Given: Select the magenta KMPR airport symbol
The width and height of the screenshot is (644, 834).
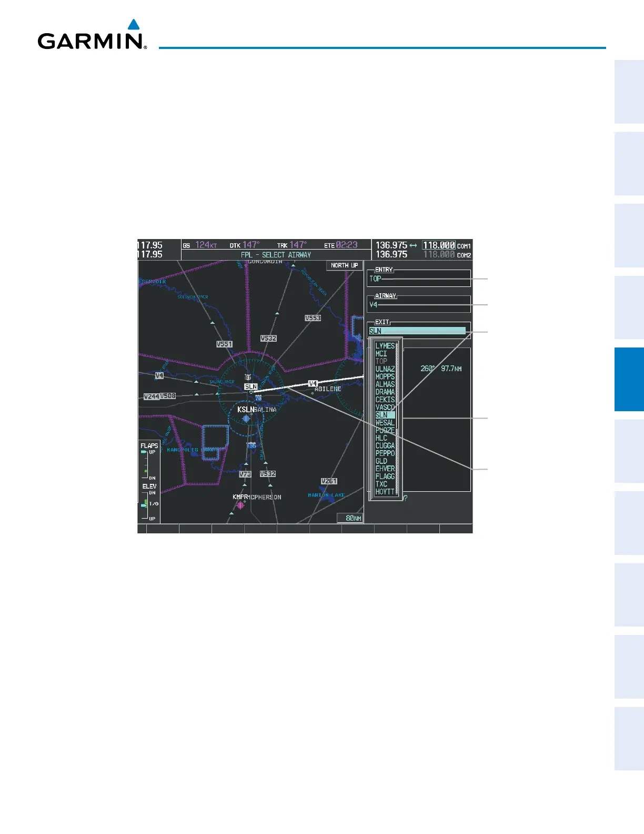Looking at the screenshot, I should 240,505.
